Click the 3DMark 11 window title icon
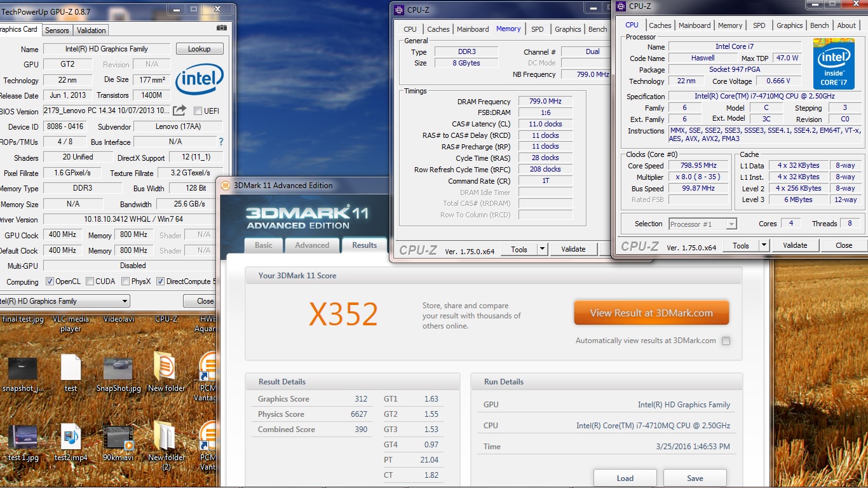Viewport: 868px width, 488px height. point(226,186)
